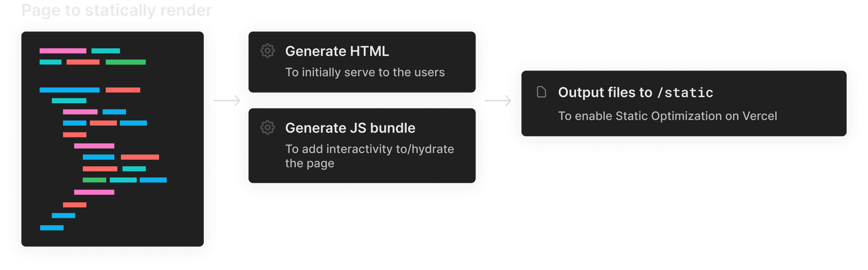
Task: Click the arrow pointing from code panel to Generate cards
Action: pos(227,100)
